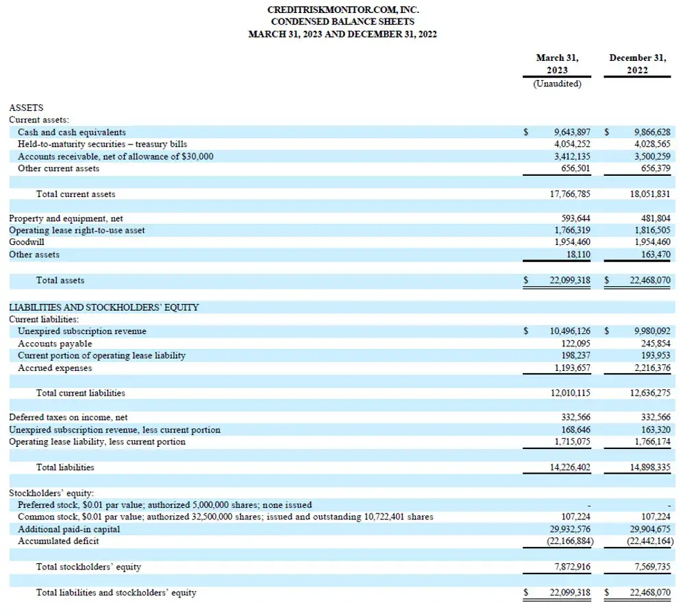Click the Cash and cash equivalents row label

pyautogui.click(x=72, y=132)
